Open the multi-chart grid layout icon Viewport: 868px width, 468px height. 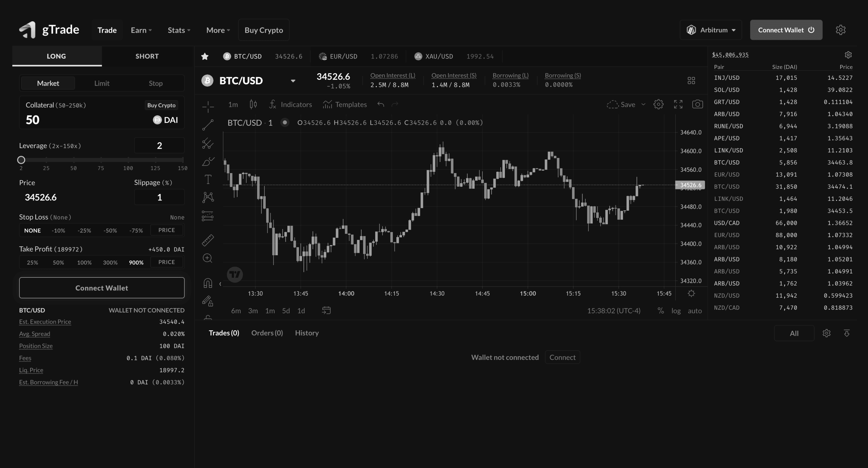coord(691,80)
